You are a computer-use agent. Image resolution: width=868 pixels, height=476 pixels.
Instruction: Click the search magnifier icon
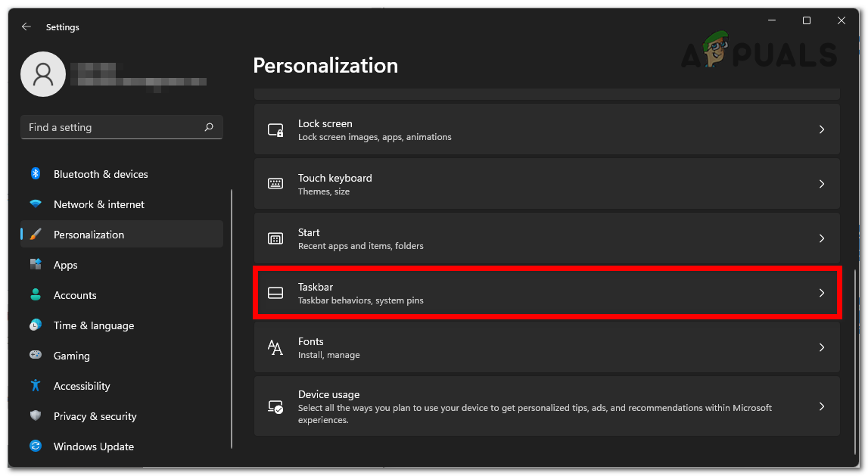tap(209, 127)
